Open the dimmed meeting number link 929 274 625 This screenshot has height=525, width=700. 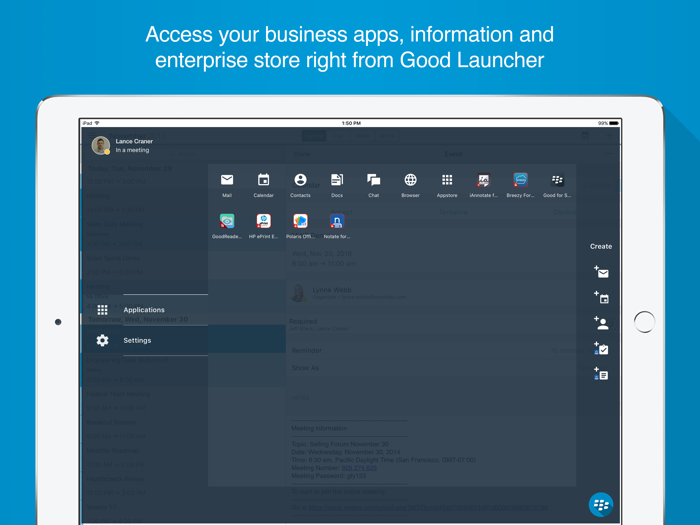point(359,468)
